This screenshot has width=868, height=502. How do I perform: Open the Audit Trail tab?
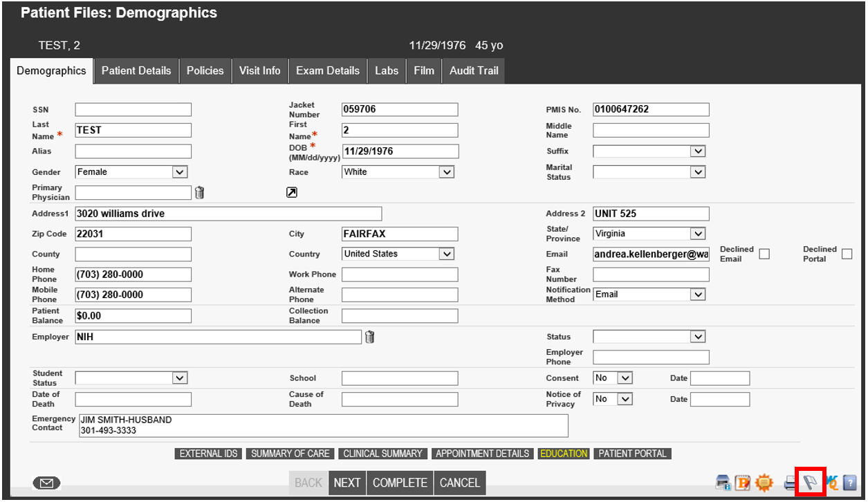474,71
